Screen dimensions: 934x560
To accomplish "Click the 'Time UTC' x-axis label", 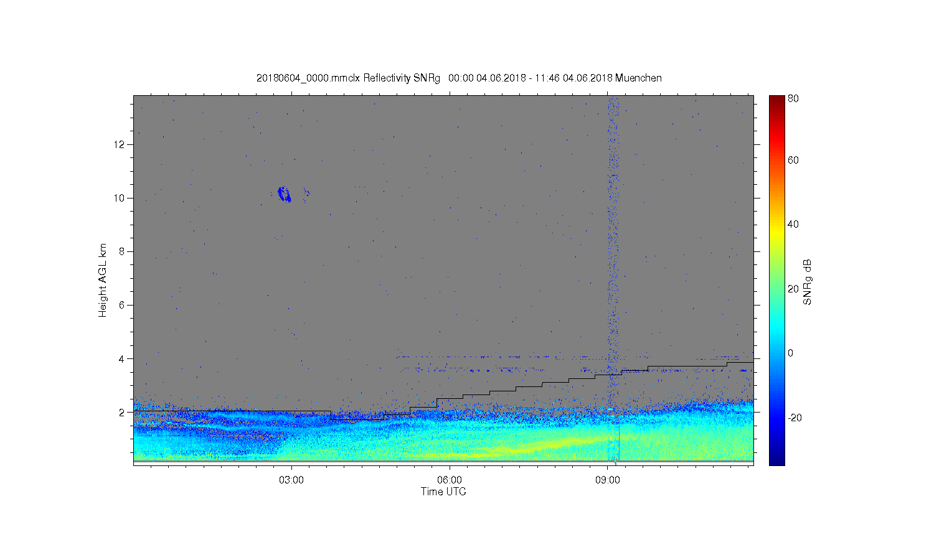I will tap(443, 492).
